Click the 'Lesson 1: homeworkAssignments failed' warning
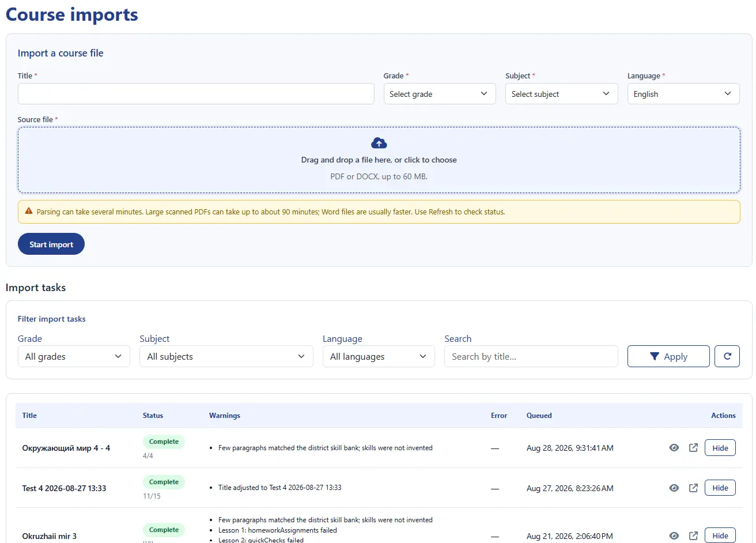 [x=278, y=530]
